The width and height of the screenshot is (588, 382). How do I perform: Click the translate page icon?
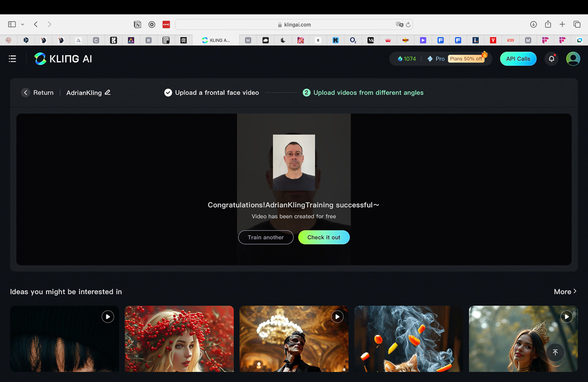pos(399,24)
